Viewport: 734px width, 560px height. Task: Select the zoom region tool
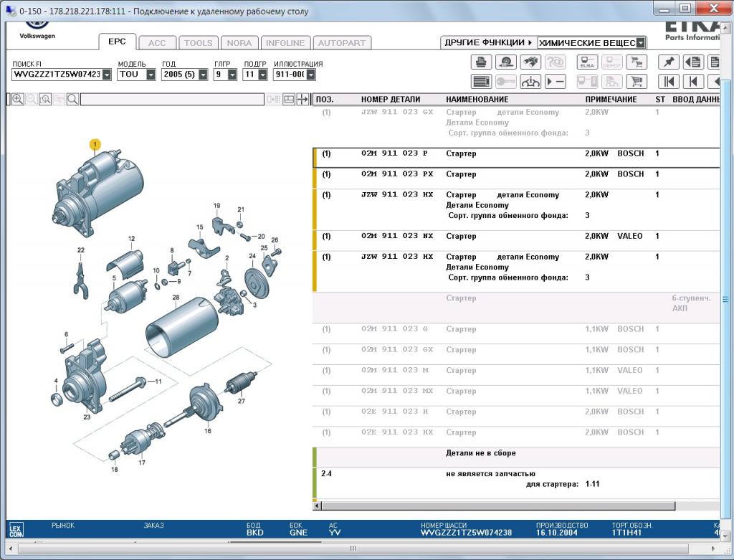pos(45,99)
